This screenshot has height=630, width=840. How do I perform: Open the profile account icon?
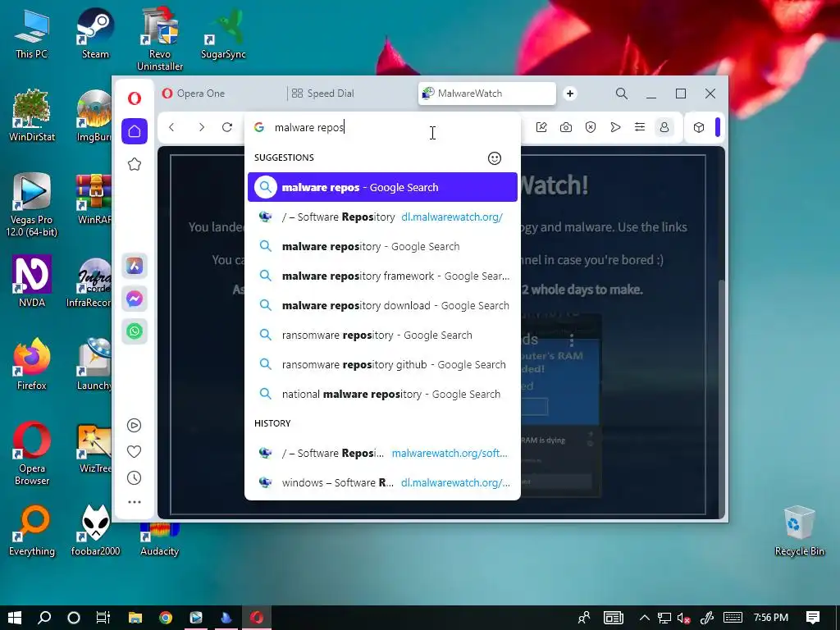pos(664,127)
